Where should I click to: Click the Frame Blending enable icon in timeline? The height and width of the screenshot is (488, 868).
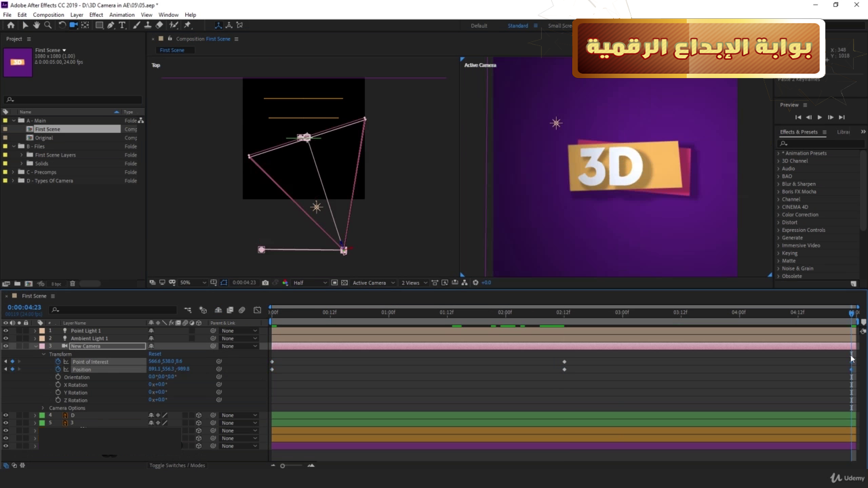(230, 310)
